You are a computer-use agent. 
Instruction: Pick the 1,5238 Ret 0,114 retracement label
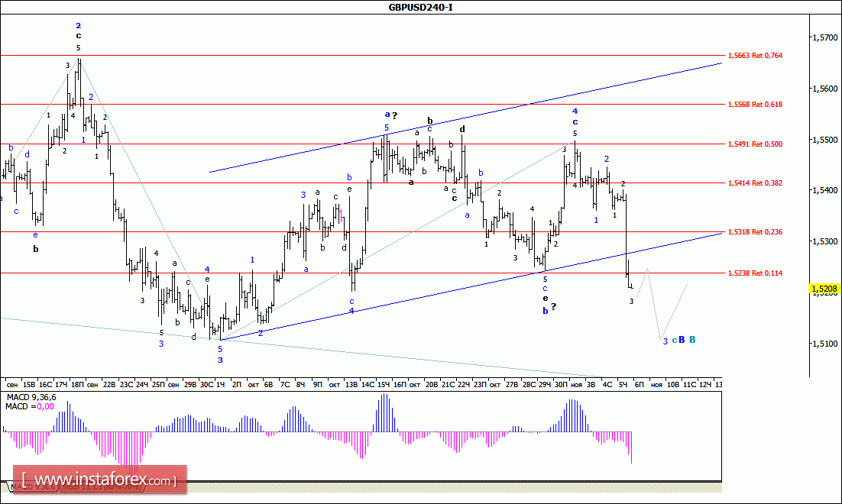[755, 273]
